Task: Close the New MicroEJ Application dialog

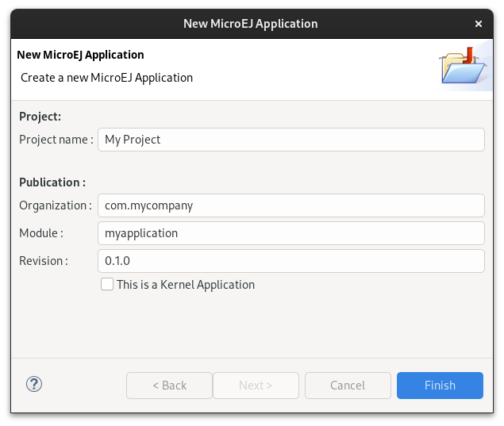Action: click(479, 24)
